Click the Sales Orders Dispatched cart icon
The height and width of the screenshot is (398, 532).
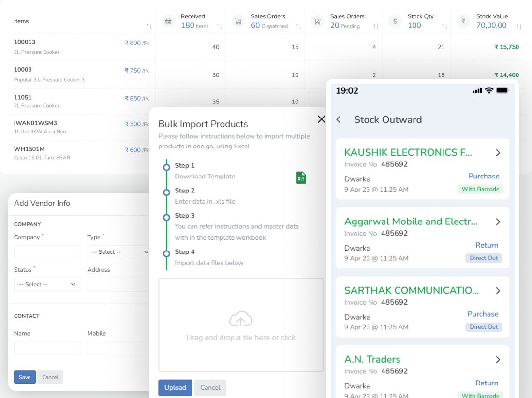click(x=237, y=21)
